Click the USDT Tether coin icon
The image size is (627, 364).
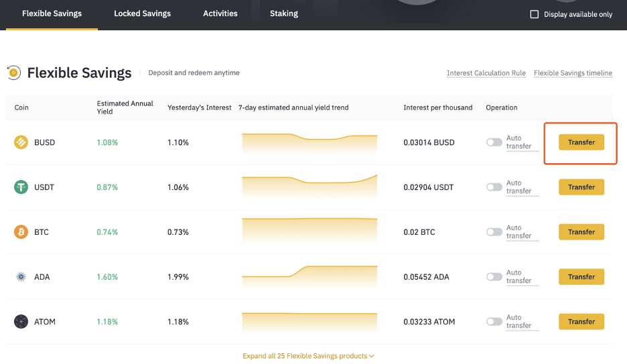click(21, 187)
